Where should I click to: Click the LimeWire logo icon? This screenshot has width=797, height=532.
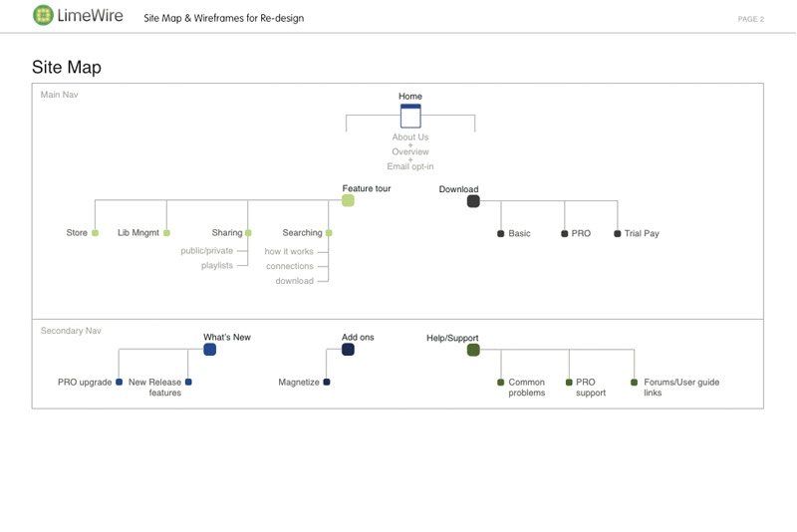click(x=43, y=15)
